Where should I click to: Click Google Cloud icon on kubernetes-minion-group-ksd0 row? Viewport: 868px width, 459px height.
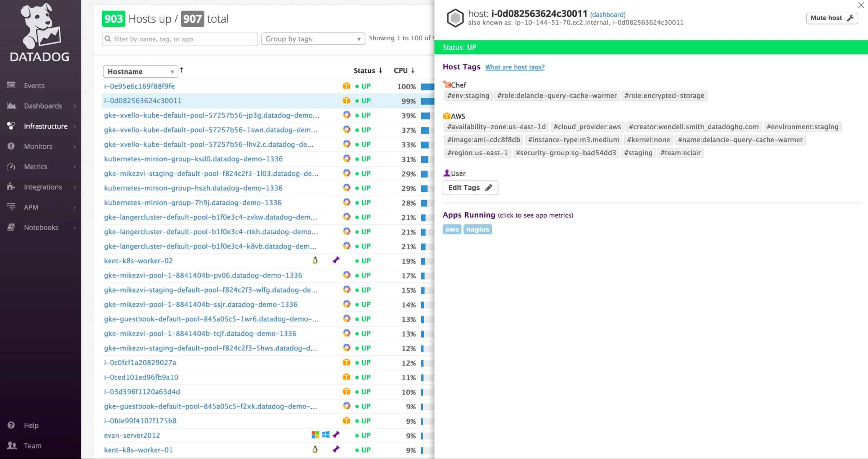point(346,159)
